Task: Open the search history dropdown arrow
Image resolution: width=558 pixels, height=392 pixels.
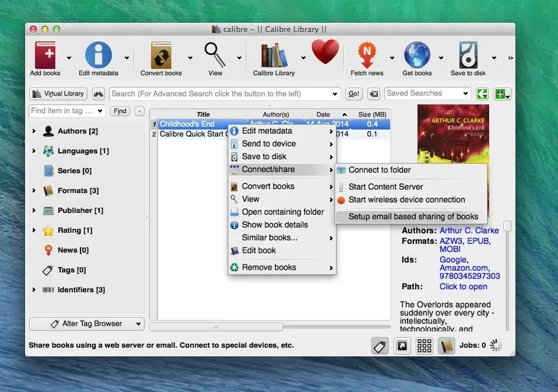Action: (x=335, y=94)
